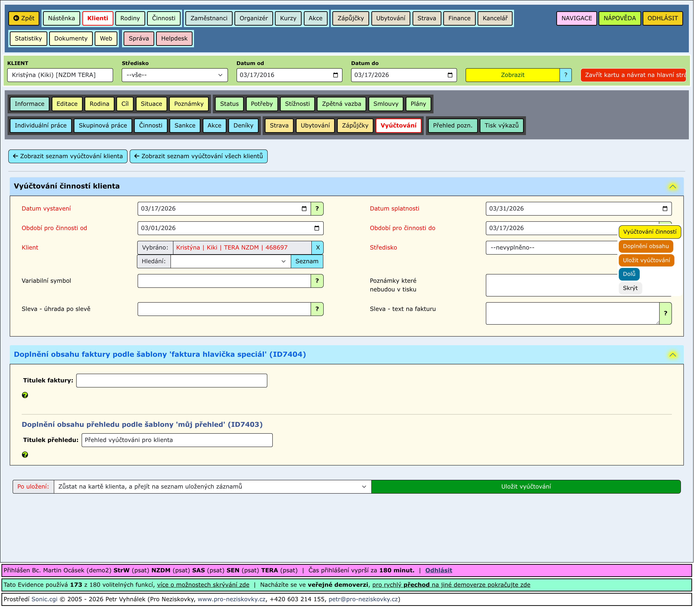Open the Individuální práce tab
This screenshot has height=616, width=695.
41,126
